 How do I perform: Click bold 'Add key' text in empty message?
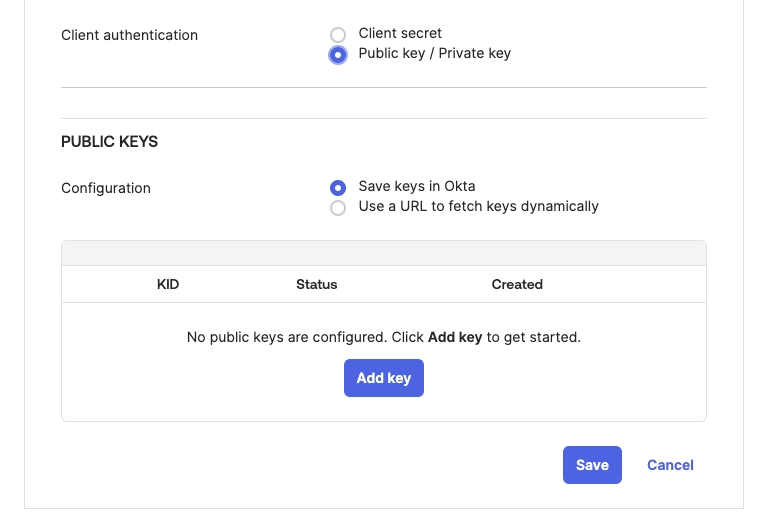[455, 337]
